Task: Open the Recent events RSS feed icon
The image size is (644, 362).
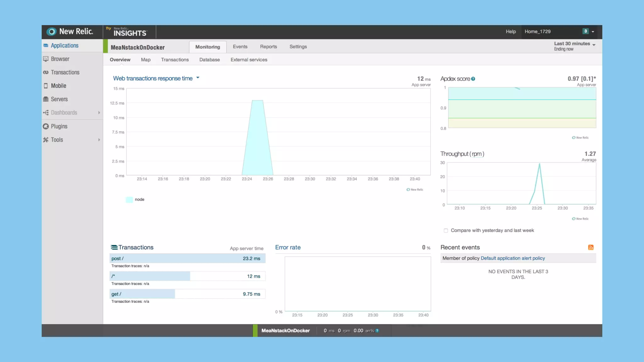Action: tap(591, 248)
